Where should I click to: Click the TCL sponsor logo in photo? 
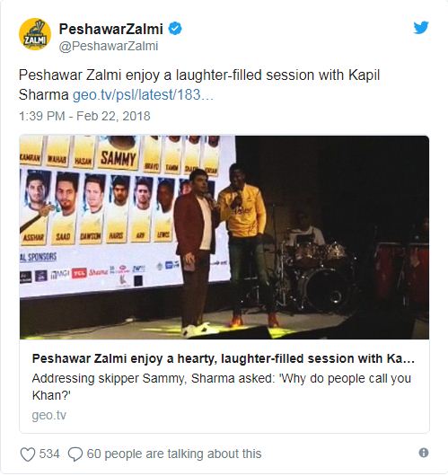(79, 274)
